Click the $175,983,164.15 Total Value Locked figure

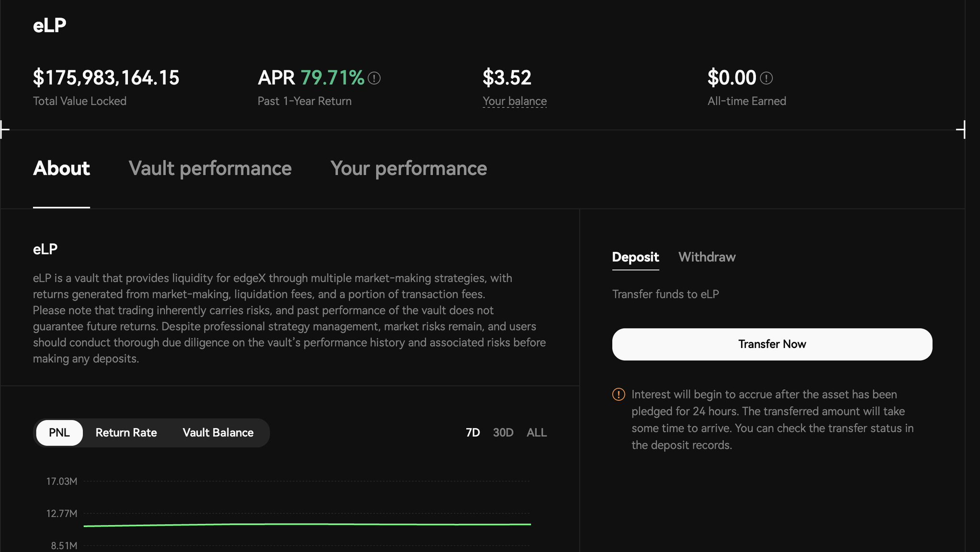point(106,78)
